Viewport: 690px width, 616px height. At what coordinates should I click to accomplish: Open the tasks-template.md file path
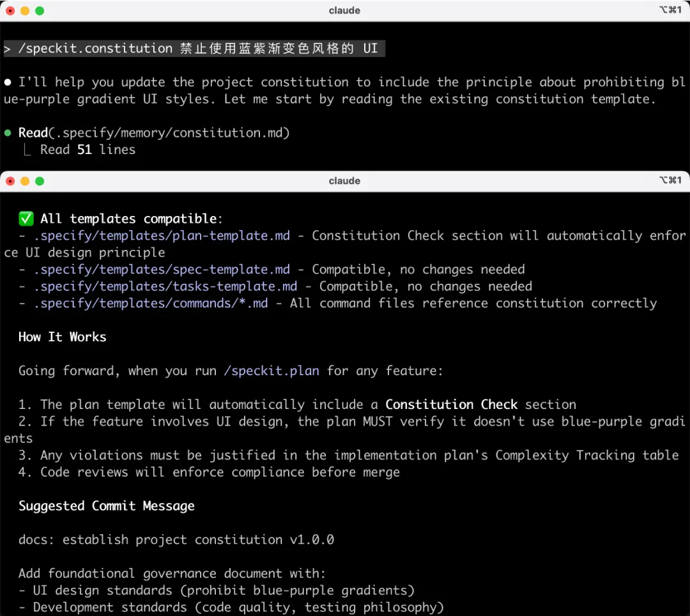(165, 286)
